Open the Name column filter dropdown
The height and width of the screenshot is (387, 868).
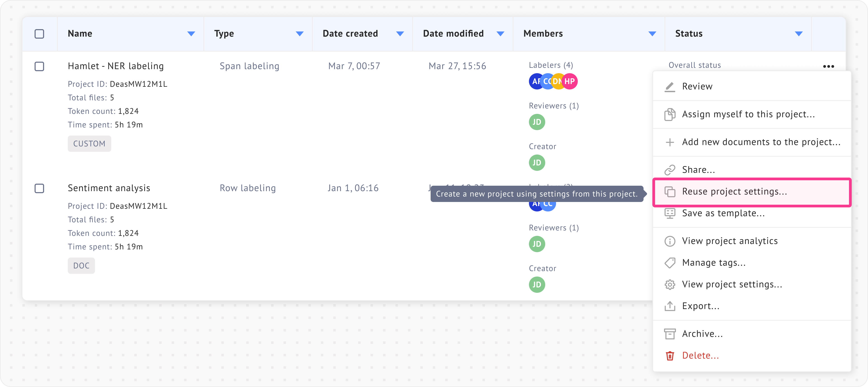click(x=191, y=34)
